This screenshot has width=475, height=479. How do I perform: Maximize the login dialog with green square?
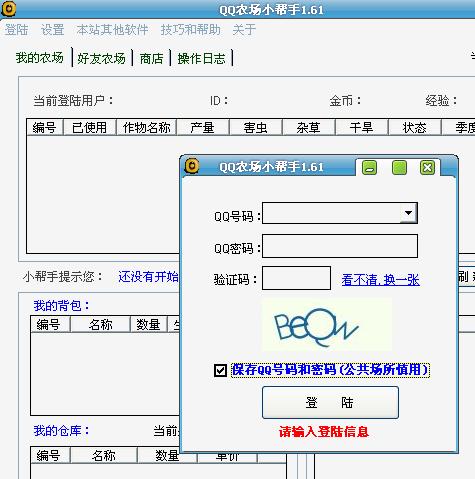click(x=399, y=167)
